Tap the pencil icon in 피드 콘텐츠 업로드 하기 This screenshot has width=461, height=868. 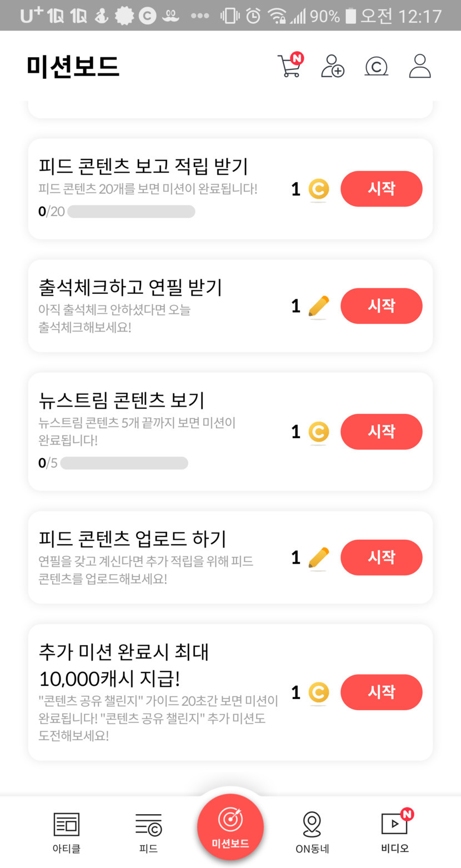click(x=318, y=558)
